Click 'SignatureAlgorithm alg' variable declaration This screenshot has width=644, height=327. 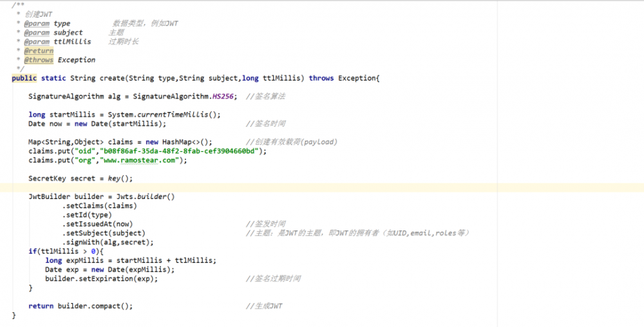pos(74,97)
